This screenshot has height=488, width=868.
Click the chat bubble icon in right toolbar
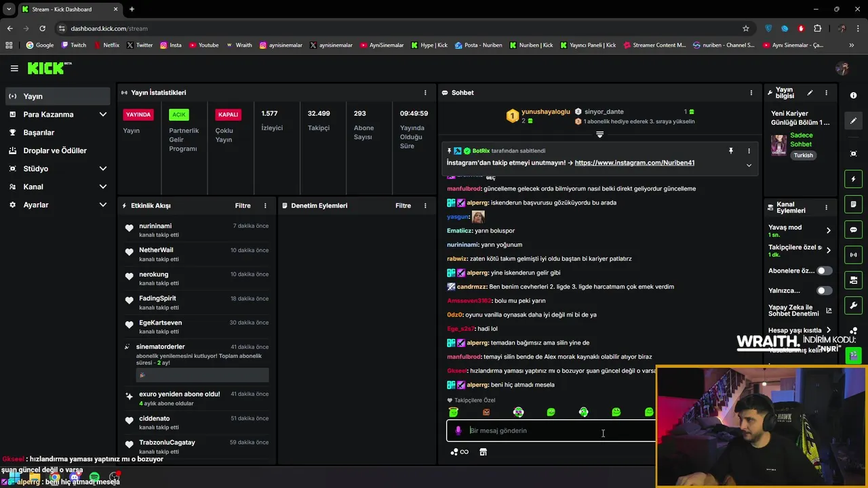click(x=853, y=230)
